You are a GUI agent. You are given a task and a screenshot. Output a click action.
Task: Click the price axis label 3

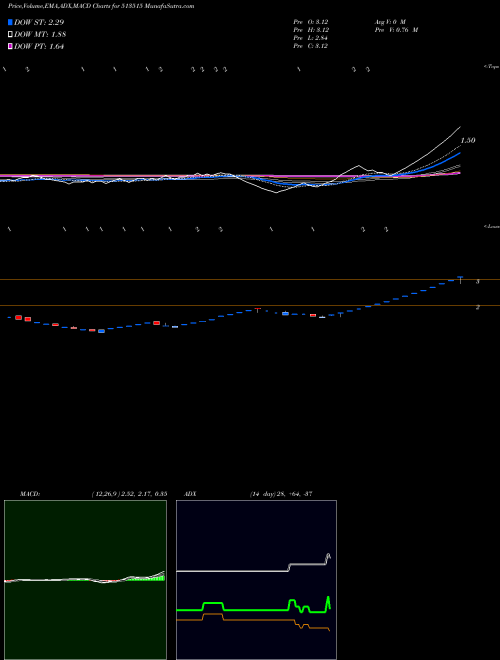pos(478,282)
